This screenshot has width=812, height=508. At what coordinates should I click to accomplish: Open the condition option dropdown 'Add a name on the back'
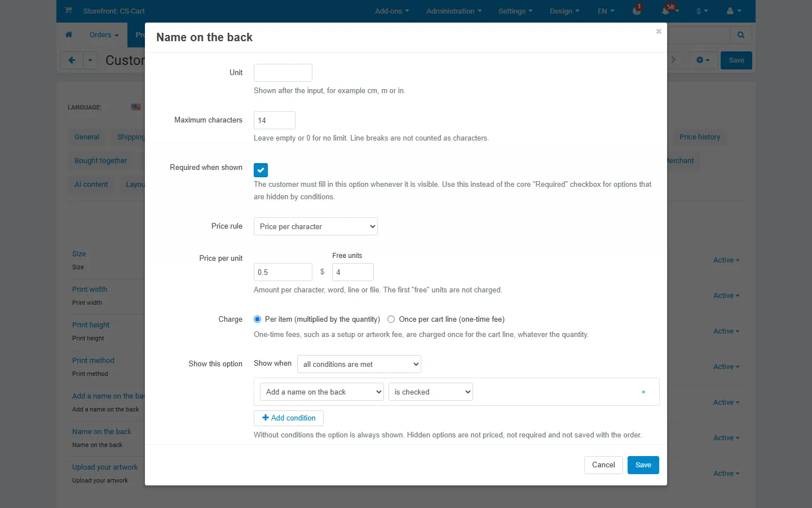click(322, 392)
